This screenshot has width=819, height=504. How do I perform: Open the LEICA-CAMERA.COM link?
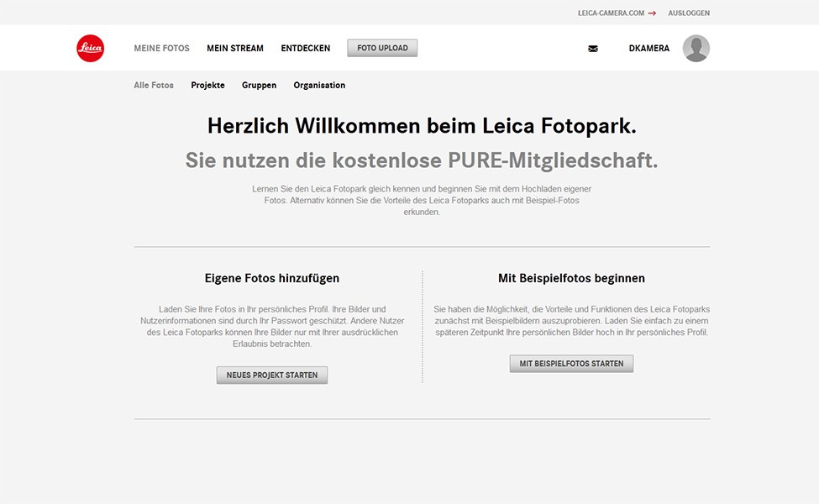coord(611,13)
